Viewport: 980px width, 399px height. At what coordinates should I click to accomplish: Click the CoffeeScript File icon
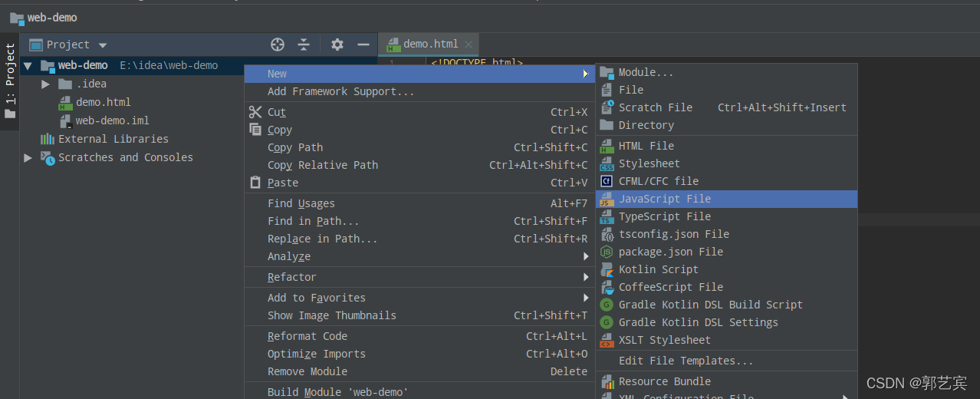[x=607, y=287]
